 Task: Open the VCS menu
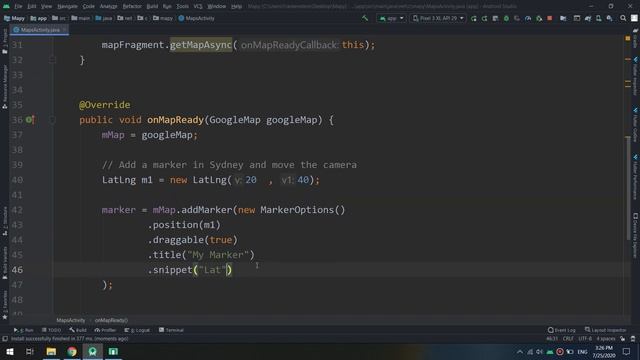tap(198, 6)
